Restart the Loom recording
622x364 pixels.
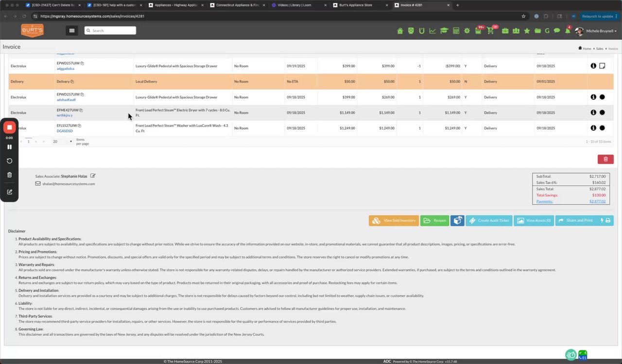click(x=9, y=161)
